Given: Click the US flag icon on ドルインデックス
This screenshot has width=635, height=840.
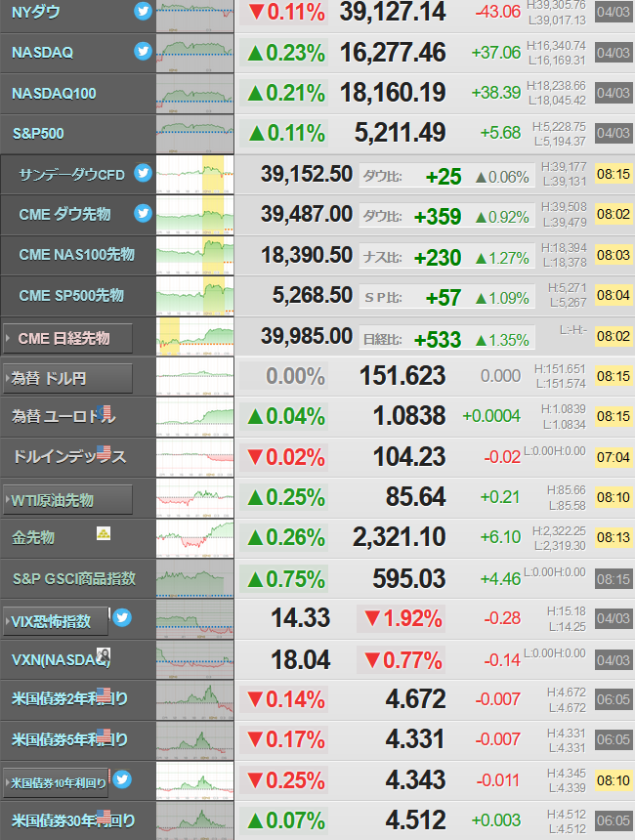Looking at the screenshot, I should pos(104,453).
